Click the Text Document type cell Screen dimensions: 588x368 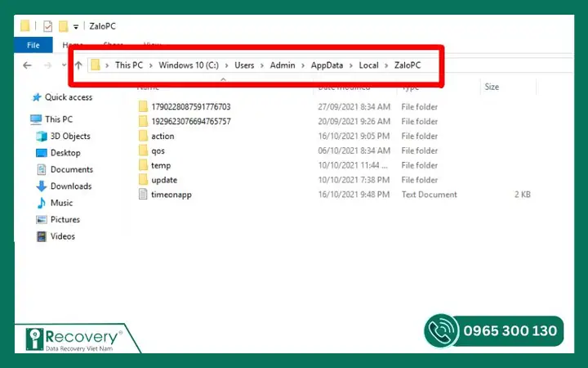430,195
